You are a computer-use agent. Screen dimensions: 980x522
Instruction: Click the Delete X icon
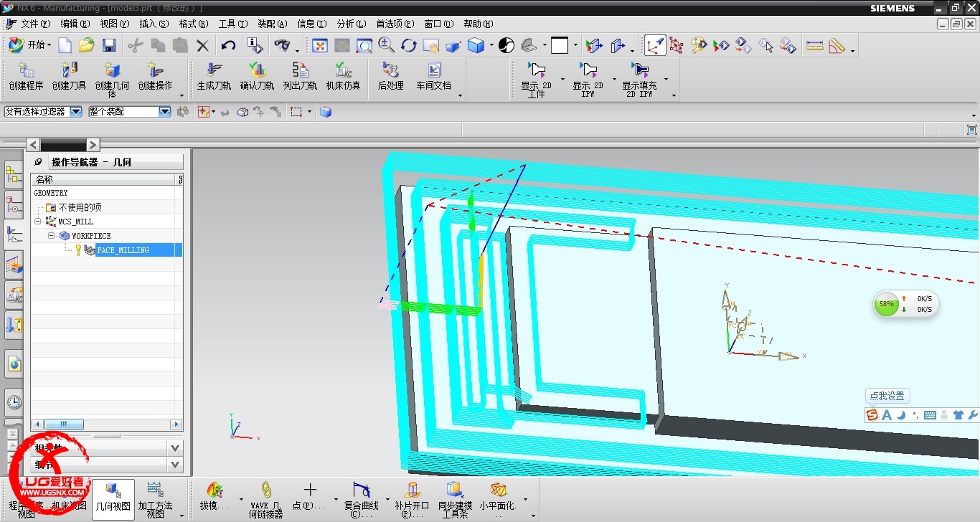tap(203, 45)
